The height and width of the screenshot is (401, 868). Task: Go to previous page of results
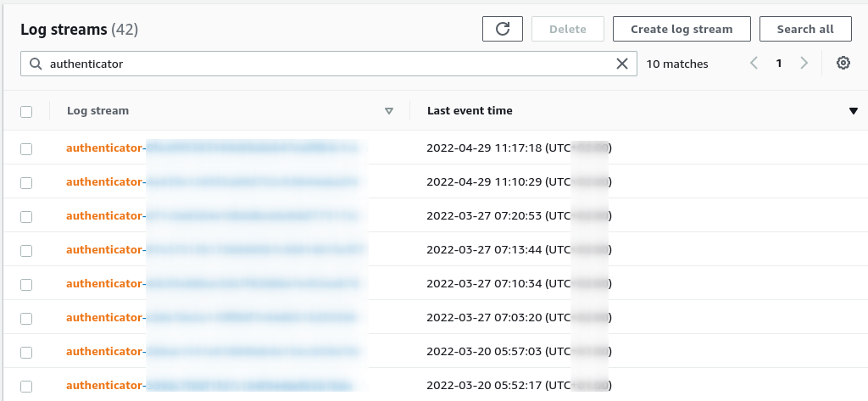[754, 63]
